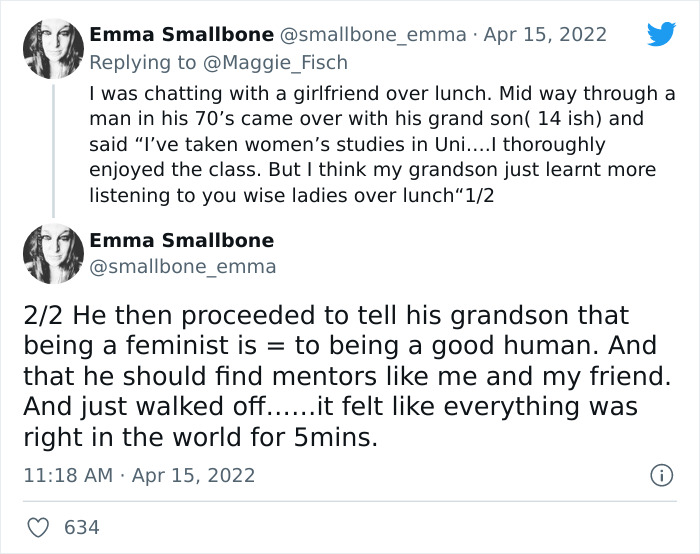Click the Twitter bird logo
Screen dimensions: 700x554
661,35
